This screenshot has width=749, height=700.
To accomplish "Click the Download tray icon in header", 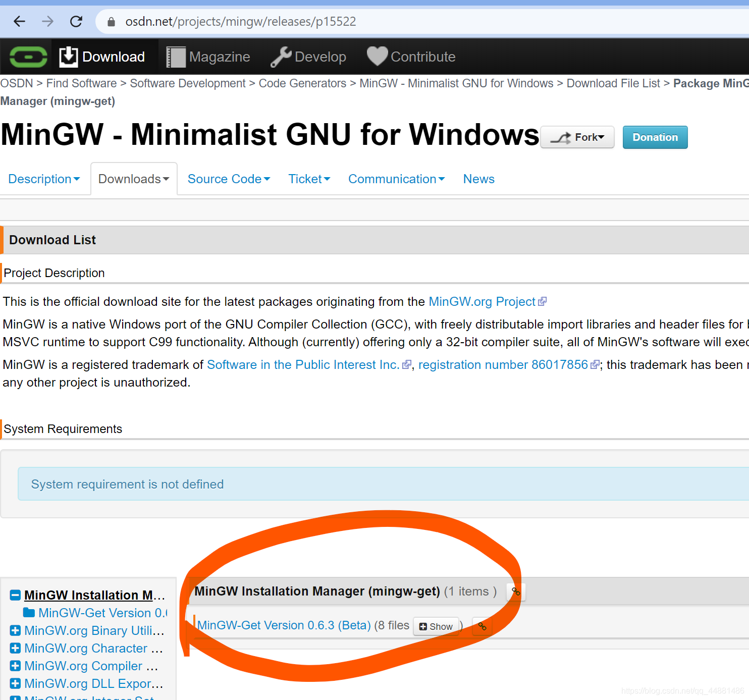I will (69, 57).
